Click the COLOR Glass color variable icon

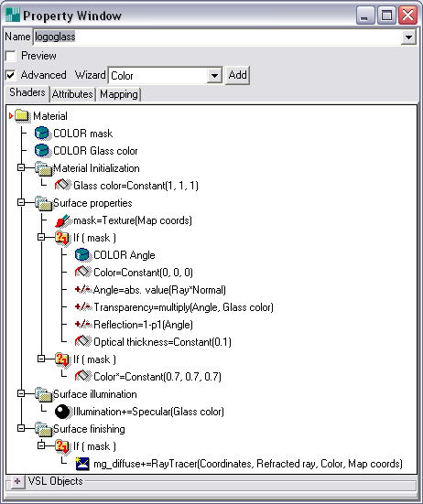[x=42, y=151]
